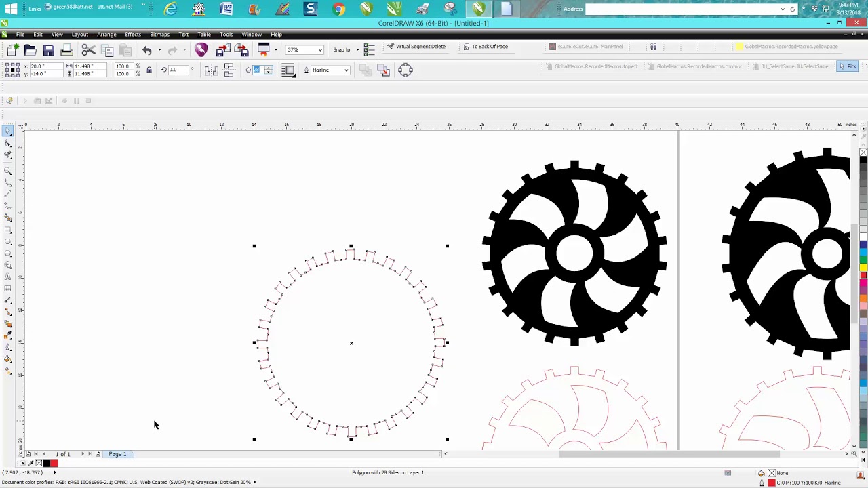Toggle the Pick macro button
The height and width of the screenshot is (488, 868).
pos(848,66)
